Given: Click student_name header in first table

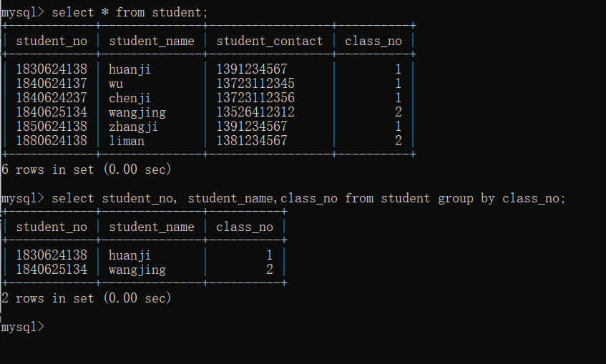Looking at the screenshot, I should 152,41.
